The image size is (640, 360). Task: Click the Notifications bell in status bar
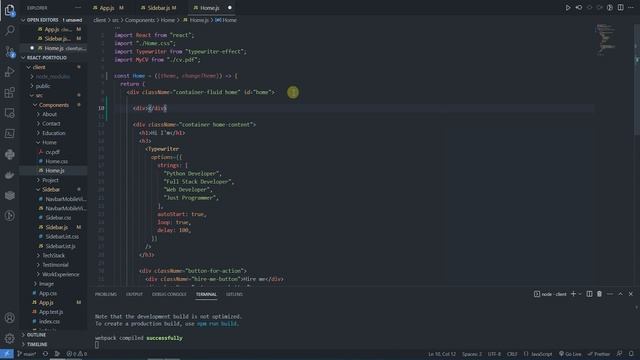tap(631, 354)
